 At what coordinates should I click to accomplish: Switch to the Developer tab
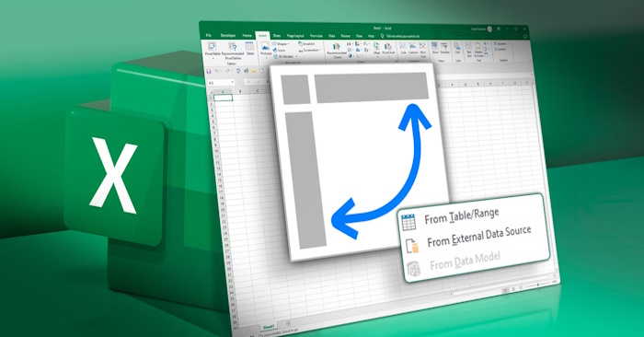[228, 35]
